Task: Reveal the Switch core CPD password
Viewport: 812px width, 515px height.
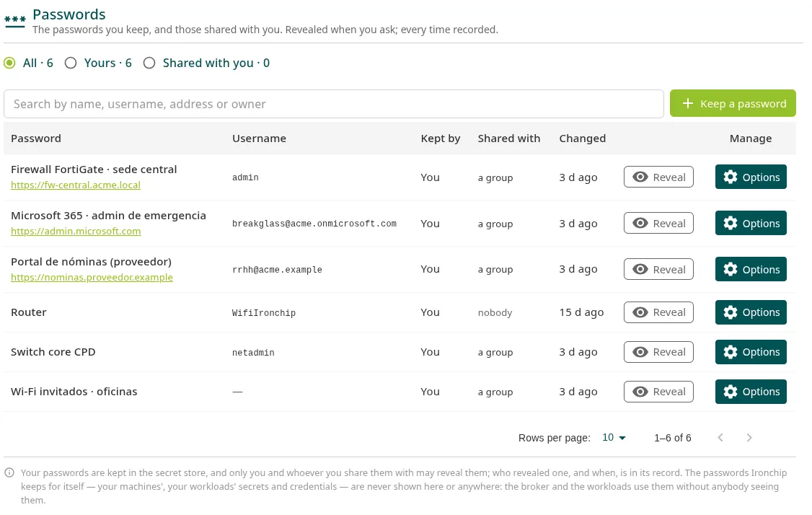Action: (658, 352)
